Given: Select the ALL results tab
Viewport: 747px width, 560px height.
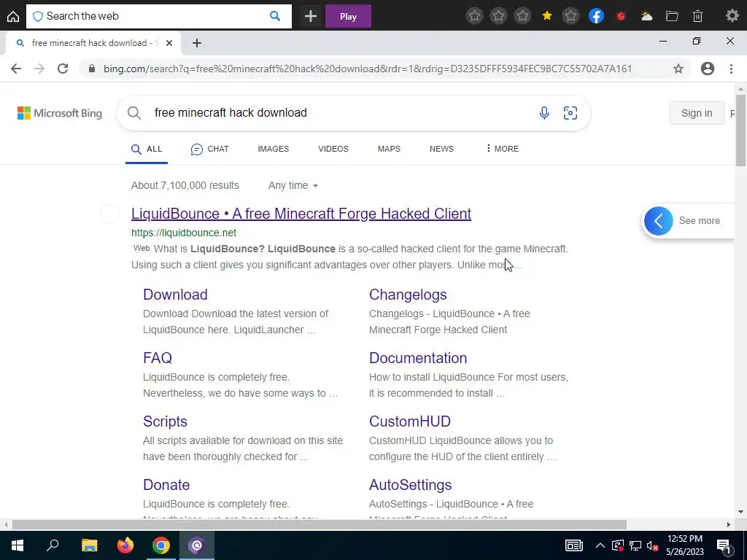Looking at the screenshot, I should [x=147, y=149].
